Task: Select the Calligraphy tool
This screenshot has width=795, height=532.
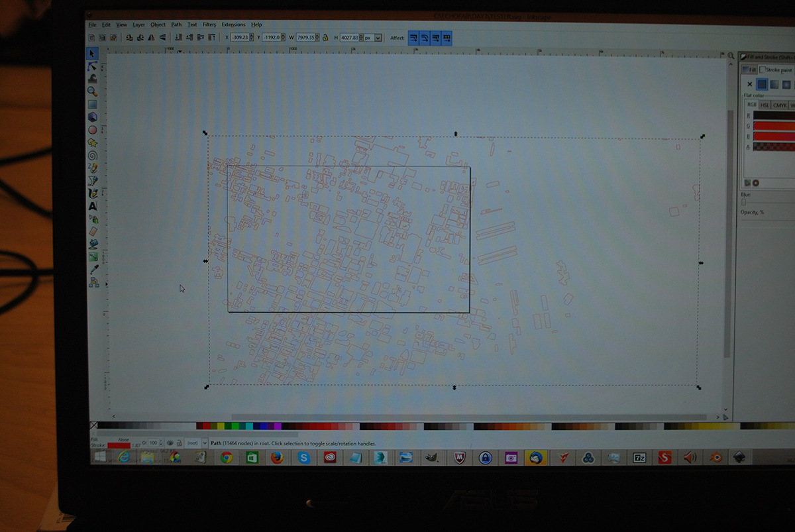Action: pyautogui.click(x=93, y=193)
